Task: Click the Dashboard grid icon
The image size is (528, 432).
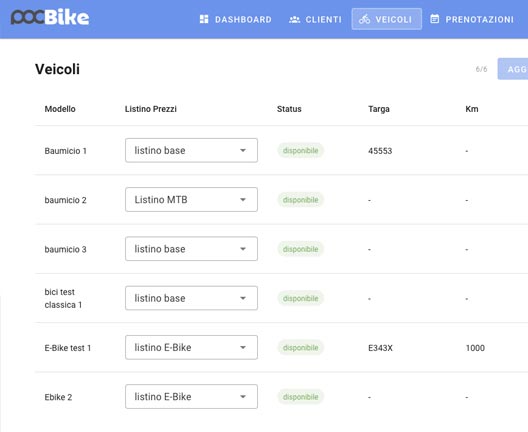Action: 204,19
